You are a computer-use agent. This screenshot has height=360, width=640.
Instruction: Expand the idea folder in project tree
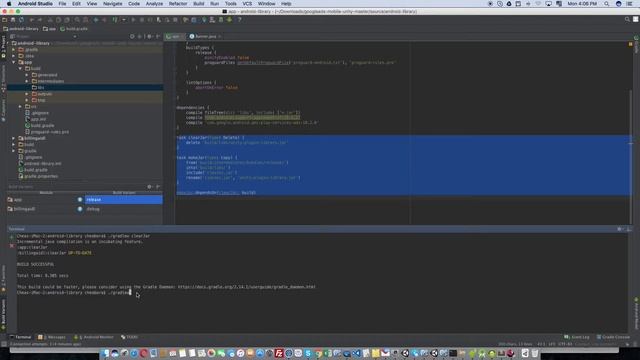pyautogui.click(x=13, y=56)
